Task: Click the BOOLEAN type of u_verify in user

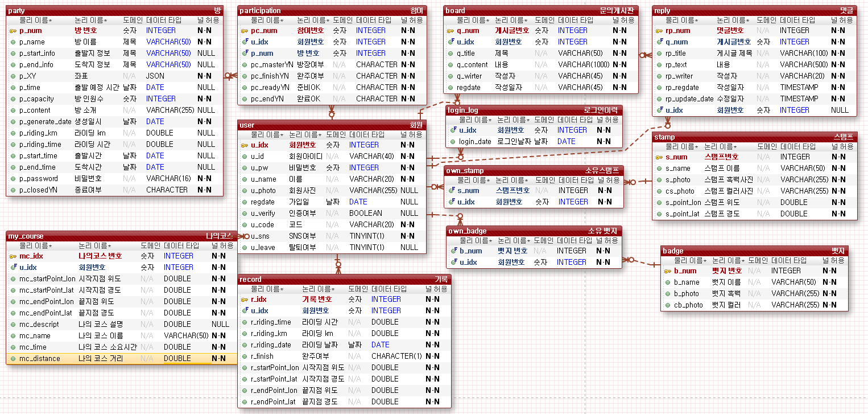Action: (x=366, y=213)
